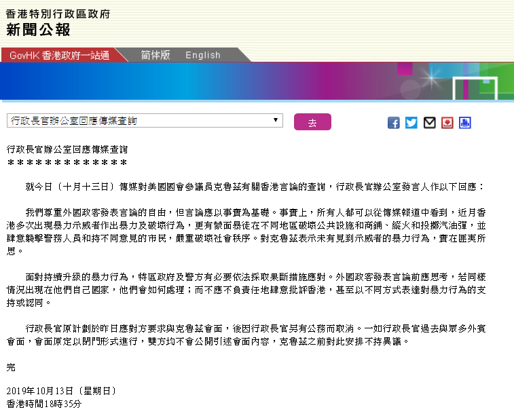This screenshot has height=420, width=514.
Task: Click the red download icon
Action: (447, 123)
